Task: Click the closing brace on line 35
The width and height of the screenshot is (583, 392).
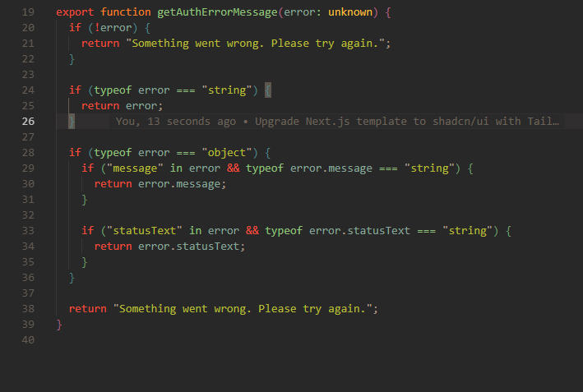Action: (x=85, y=262)
